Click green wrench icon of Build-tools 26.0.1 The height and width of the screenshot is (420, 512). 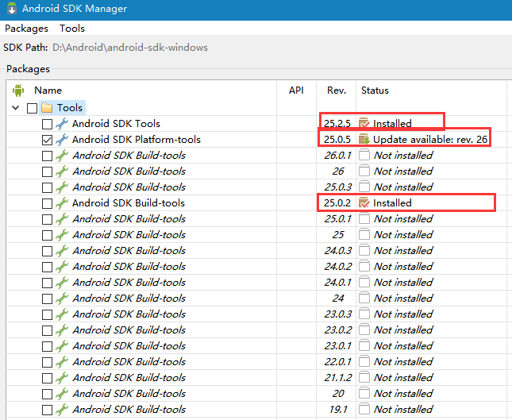point(62,155)
